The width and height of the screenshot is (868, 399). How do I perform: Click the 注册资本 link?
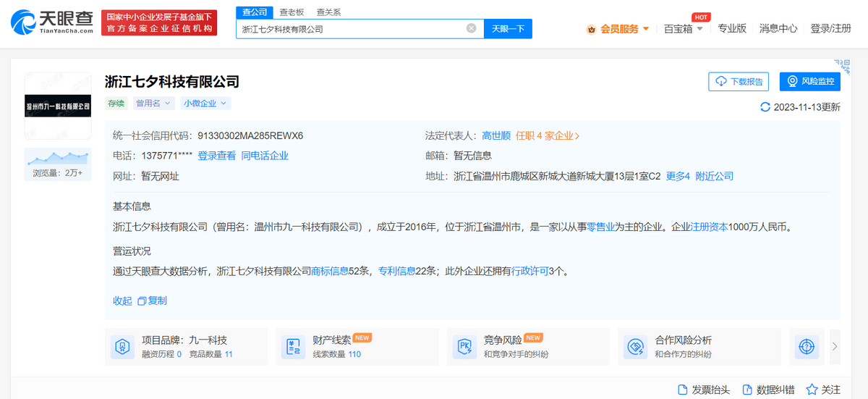coord(710,227)
